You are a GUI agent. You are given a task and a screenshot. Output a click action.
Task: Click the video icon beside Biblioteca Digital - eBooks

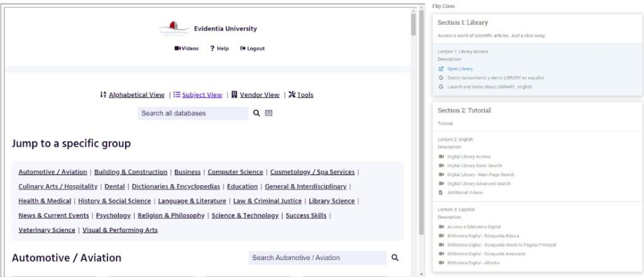(441, 263)
